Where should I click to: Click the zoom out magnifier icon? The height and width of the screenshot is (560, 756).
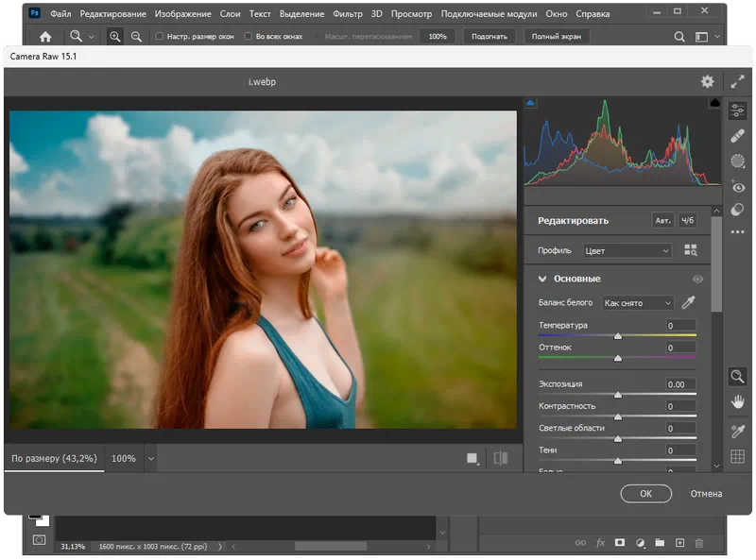[x=136, y=37]
